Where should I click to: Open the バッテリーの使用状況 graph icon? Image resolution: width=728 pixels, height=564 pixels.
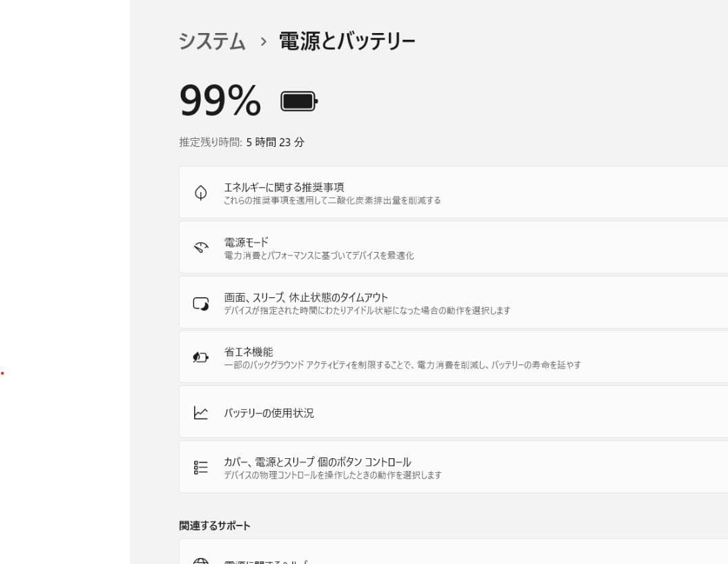click(x=200, y=412)
